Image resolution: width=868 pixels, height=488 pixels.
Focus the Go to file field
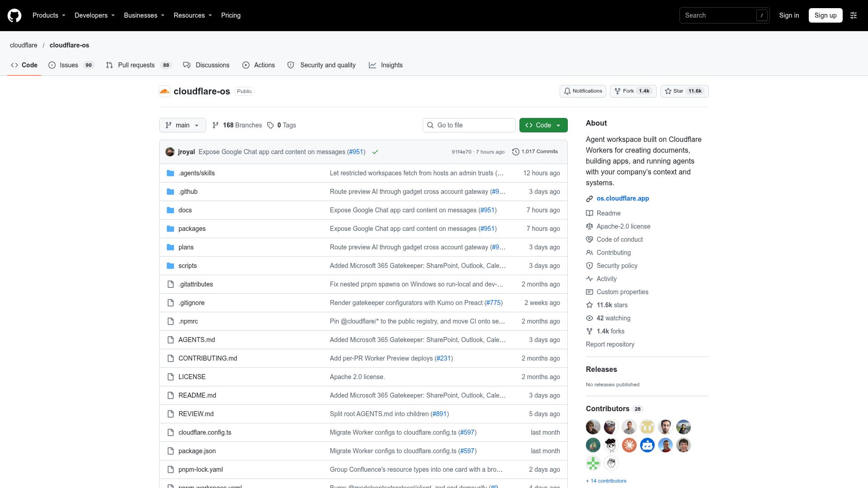click(469, 125)
